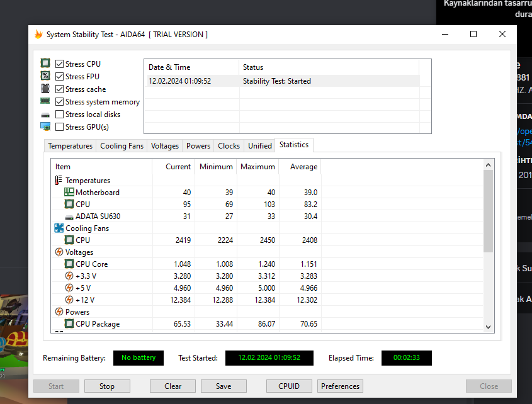Image resolution: width=532 pixels, height=404 pixels.
Task: Click the lightning icon of Powers group
Action: click(x=59, y=311)
